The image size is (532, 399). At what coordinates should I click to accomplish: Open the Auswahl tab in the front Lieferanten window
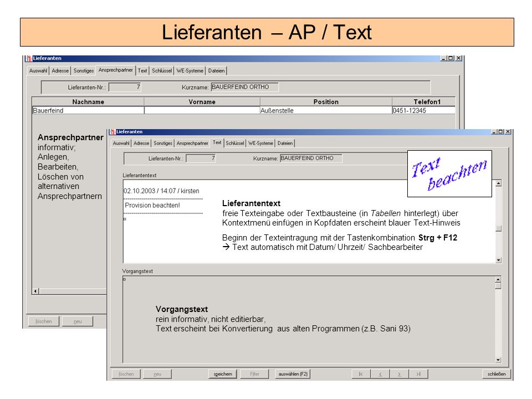(121, 143)
